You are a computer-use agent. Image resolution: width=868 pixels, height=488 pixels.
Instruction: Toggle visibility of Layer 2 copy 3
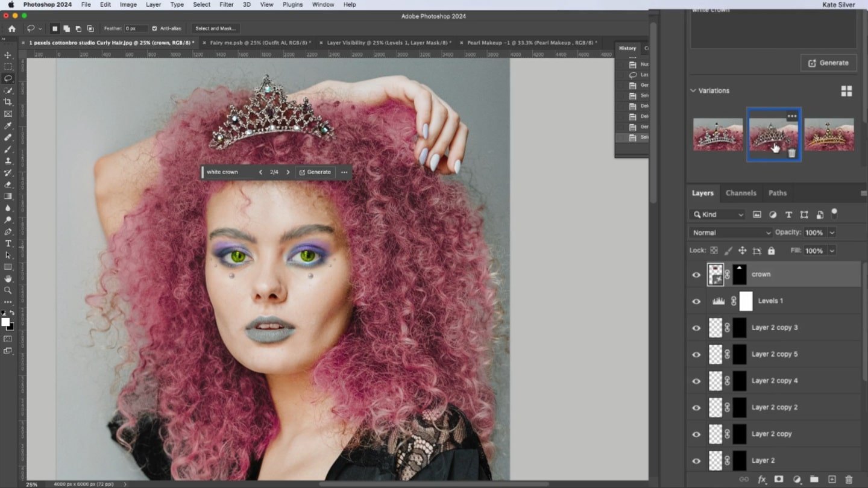(696, 328)
